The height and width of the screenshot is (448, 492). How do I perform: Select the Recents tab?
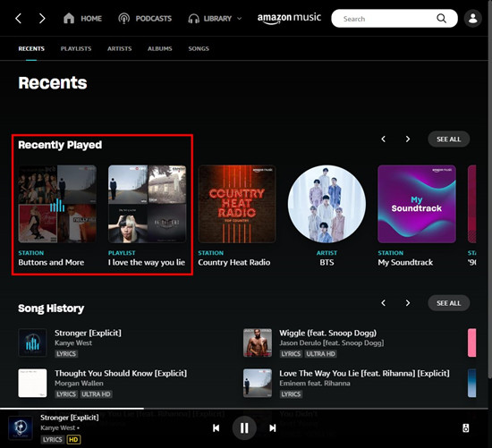pyautogui.click(x=31, y=48)
